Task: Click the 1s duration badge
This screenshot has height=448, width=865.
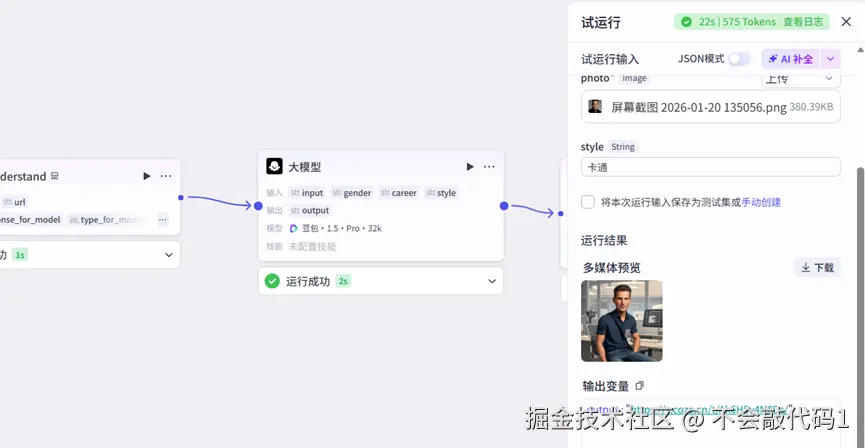Action: tap(20, 255)
